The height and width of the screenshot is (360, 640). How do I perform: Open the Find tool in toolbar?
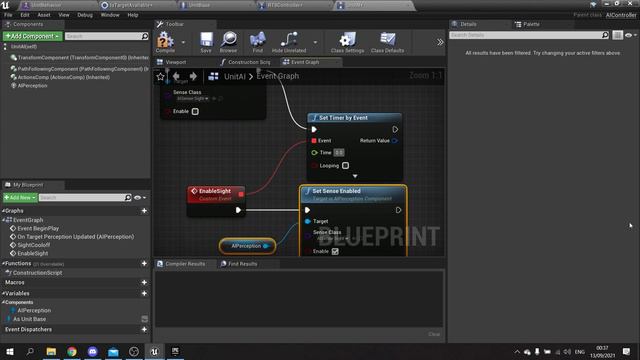pos(258,42)
